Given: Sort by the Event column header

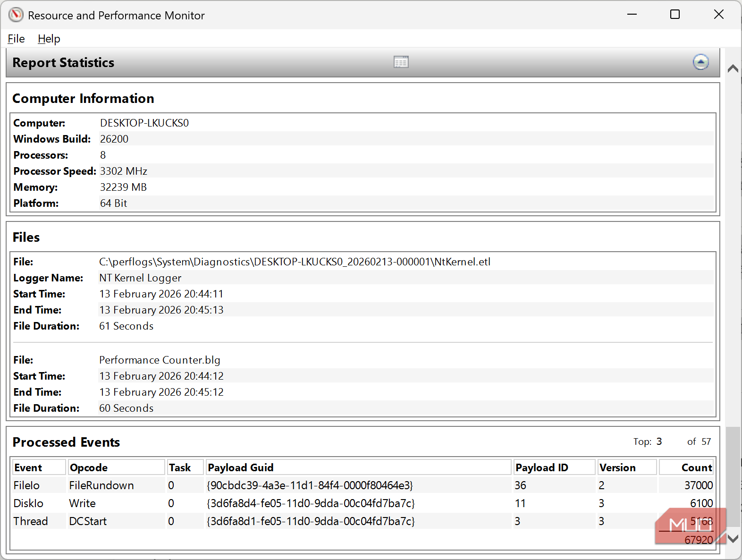Looking at the screenshot, I should [39, 467].
